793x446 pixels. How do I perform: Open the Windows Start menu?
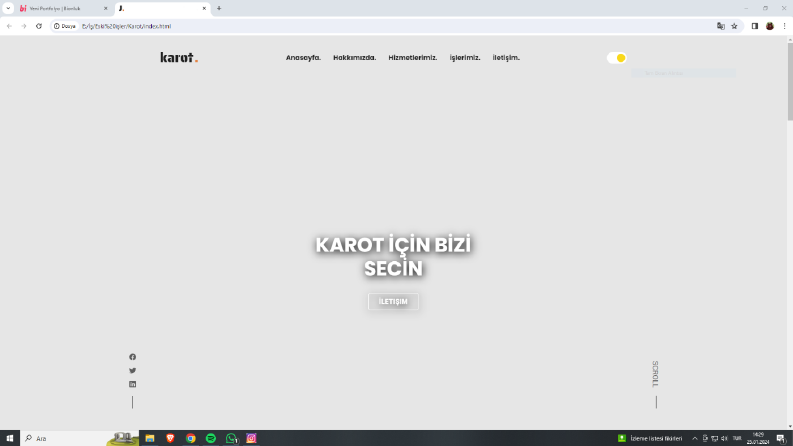[10, 438]
